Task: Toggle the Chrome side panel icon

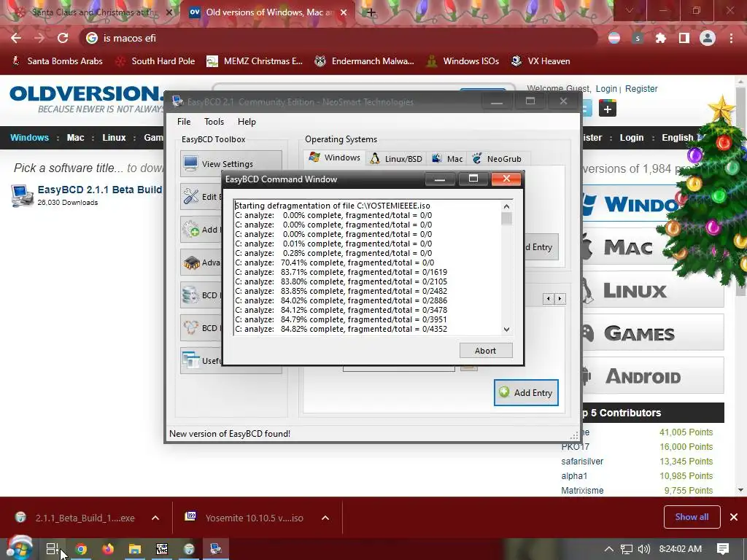Action: point(684,38)
